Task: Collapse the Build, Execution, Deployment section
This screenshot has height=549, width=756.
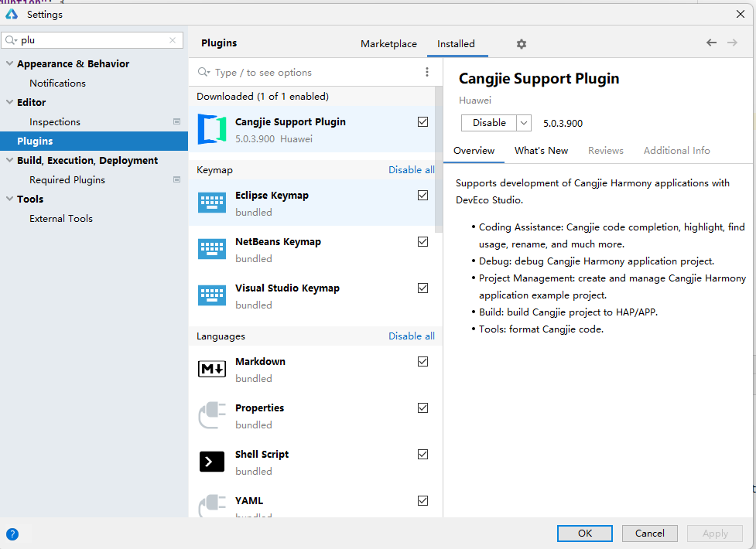Action: click(x=9, y=161)
